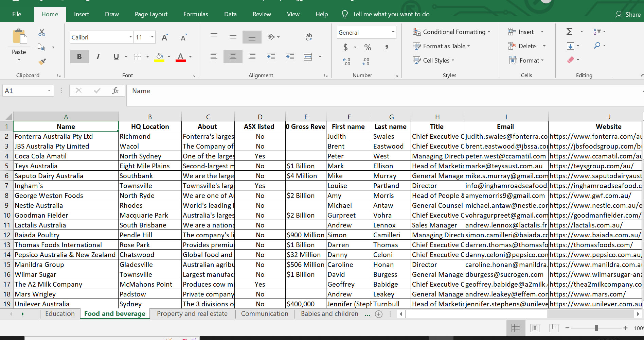Toggle Middle Align for cells
The height and width of the screenshot is (340, 644).
tap(233, 37)
